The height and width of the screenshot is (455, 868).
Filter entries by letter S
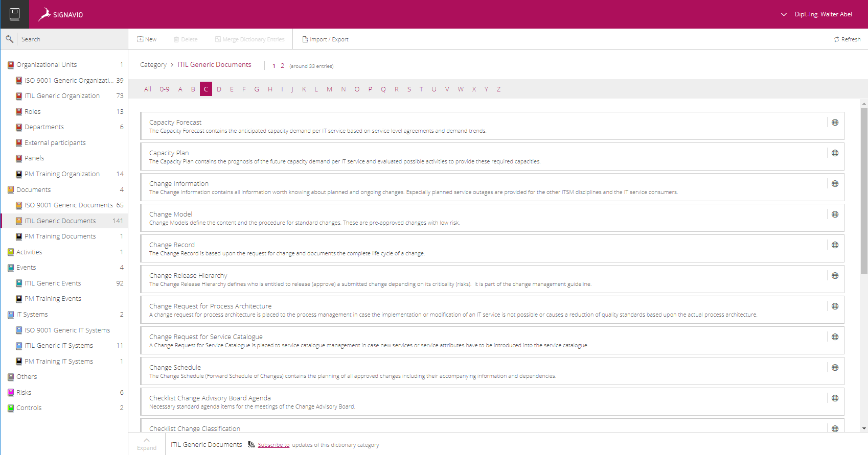pyautogui.click(x=409, y=89)
